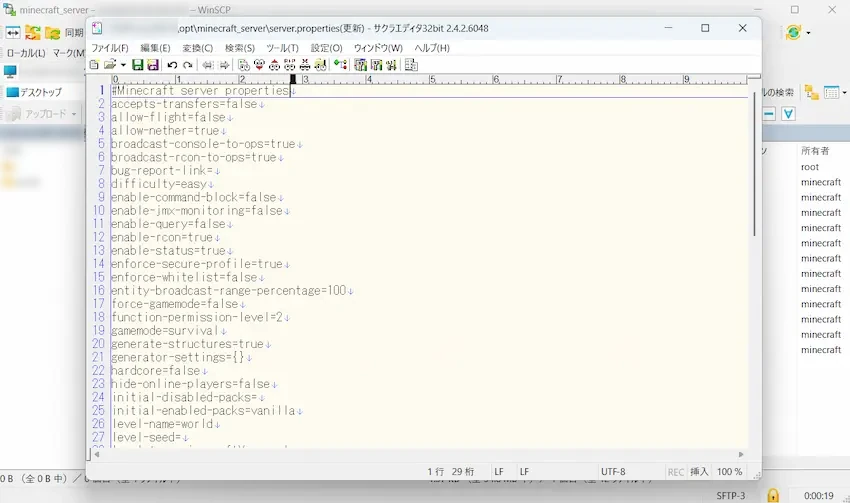Jump back in cursor history
Viewport: 850px width, 503px height.
tap(208, 65)
